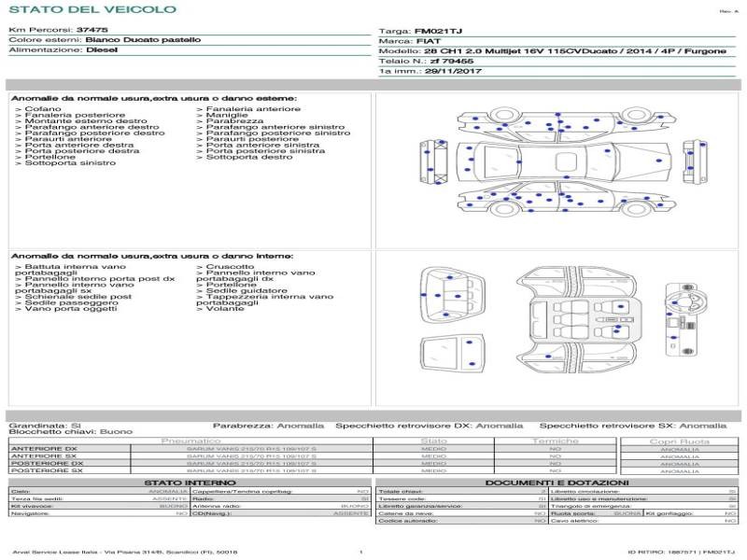Click the STATO DEL VEICOLO title
Screen dimensions: 747x560
tap(92, 9)
